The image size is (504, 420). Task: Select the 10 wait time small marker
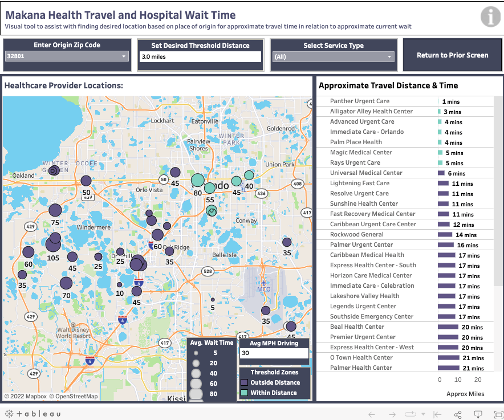click(119, 285)
